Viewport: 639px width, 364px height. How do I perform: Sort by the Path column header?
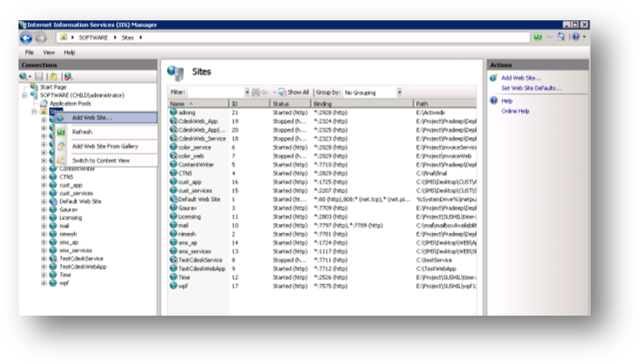(445, 104)
